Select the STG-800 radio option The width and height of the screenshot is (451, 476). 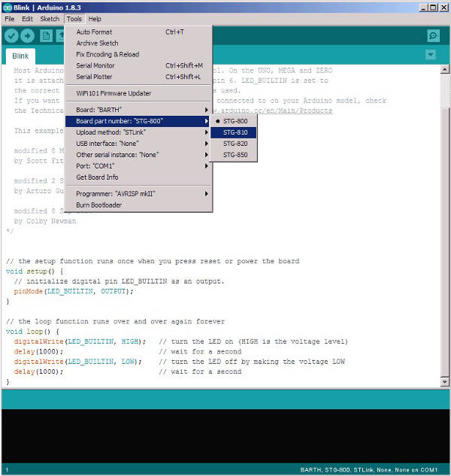235,120
